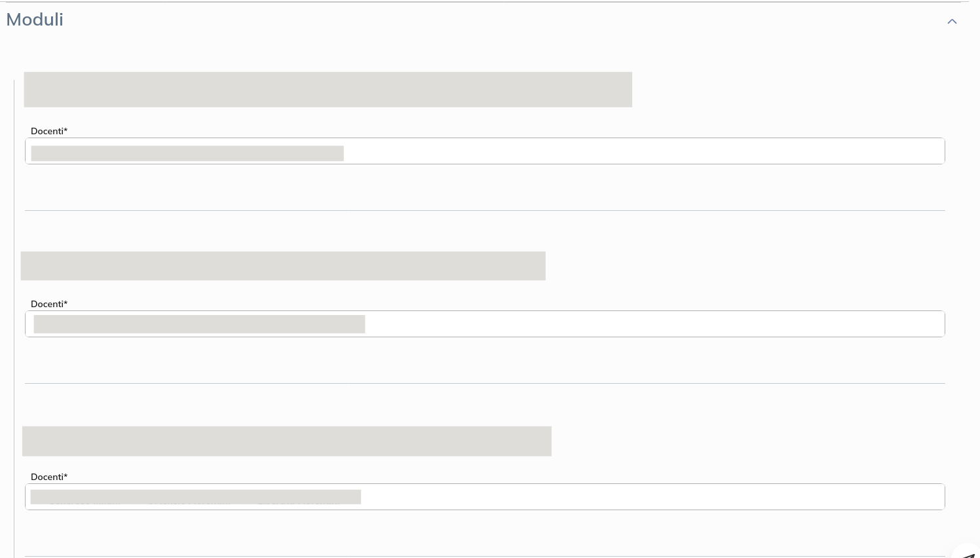This screenshot has height=558, width=980.
Task: Focus blank area of first Docenti field
Action: tap(642, 151)
